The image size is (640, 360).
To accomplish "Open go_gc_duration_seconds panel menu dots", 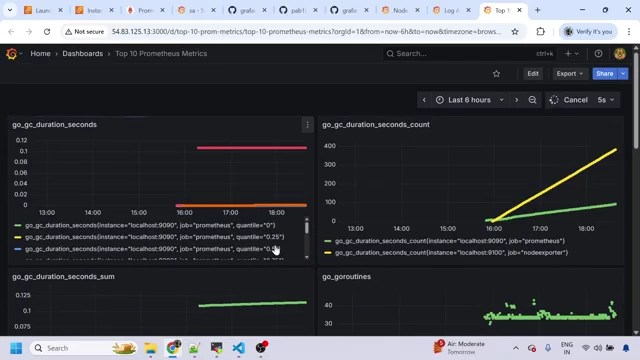I will pyautogui.click(x=307, y=125).
